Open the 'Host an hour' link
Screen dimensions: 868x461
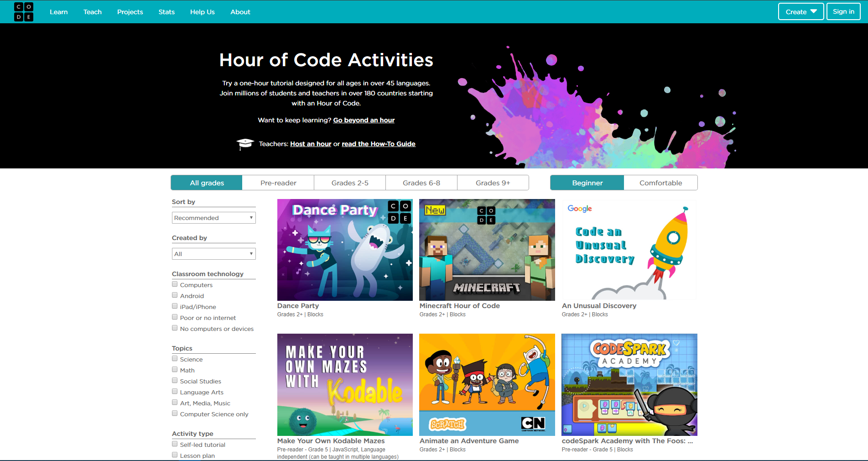click(311, 144)
